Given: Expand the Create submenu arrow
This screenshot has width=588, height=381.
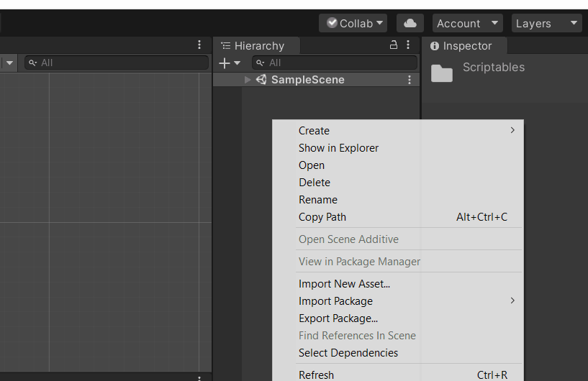Looking at the screenshot, I should click(512, 130).
